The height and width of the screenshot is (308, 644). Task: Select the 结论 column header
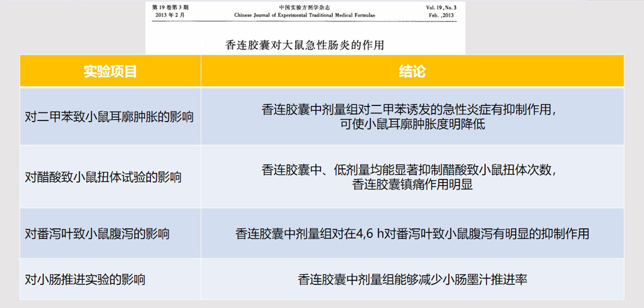(x=412, y=71)
